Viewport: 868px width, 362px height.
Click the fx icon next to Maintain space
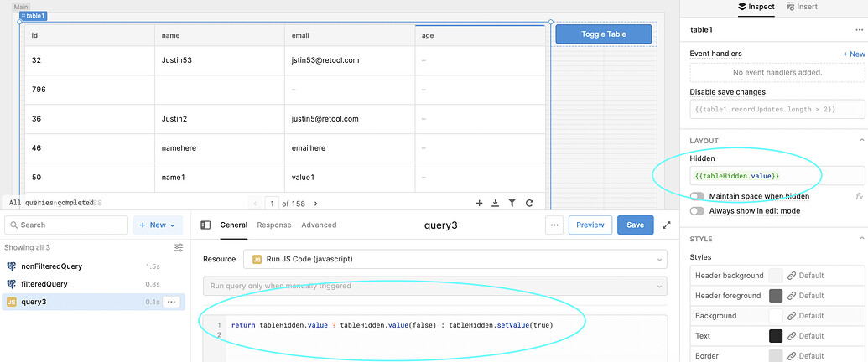859,196
